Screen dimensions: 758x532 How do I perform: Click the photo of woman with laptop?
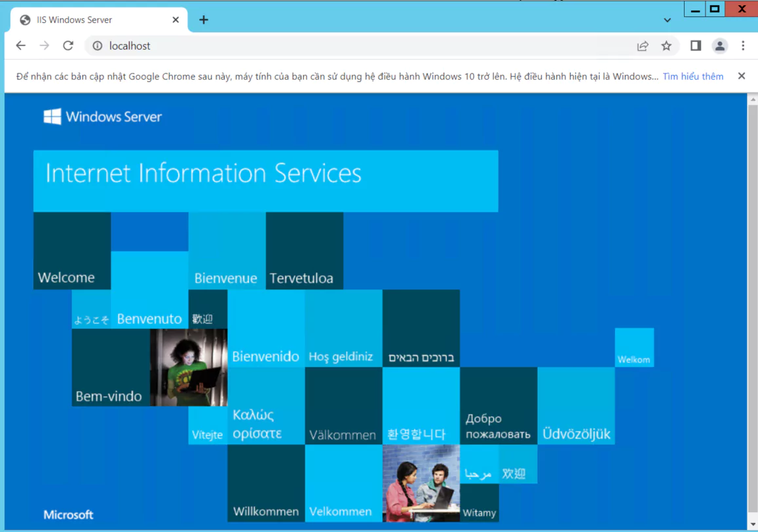click(x=189, y=367)
